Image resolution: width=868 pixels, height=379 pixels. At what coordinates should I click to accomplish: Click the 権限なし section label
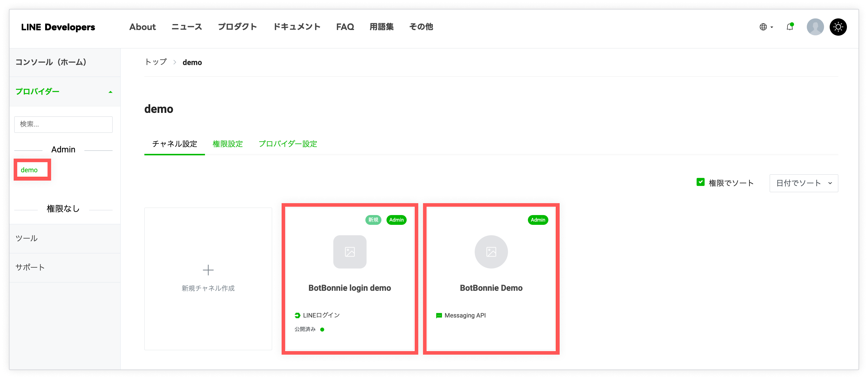point(63,209)
